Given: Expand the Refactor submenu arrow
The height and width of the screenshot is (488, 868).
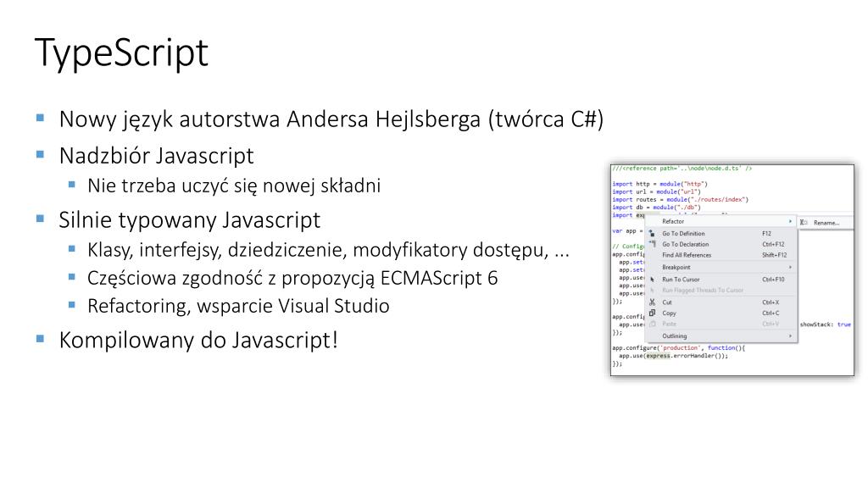Looking at the screenshot, I should pos(790,221).
